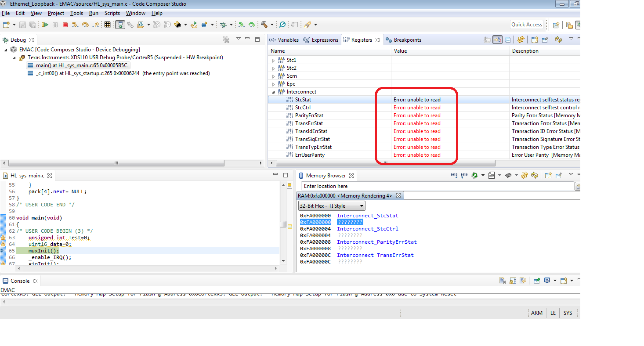Click the Suspend debug icon
Image resolution: width=644 pixels, height=346 pixels.
(55, 25)
